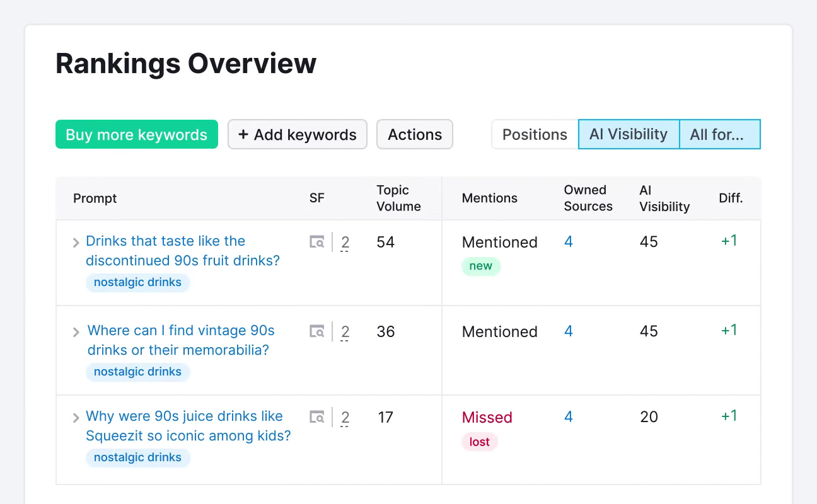Open the discontinued 90s fruit drinks prompt

point(183,251)
